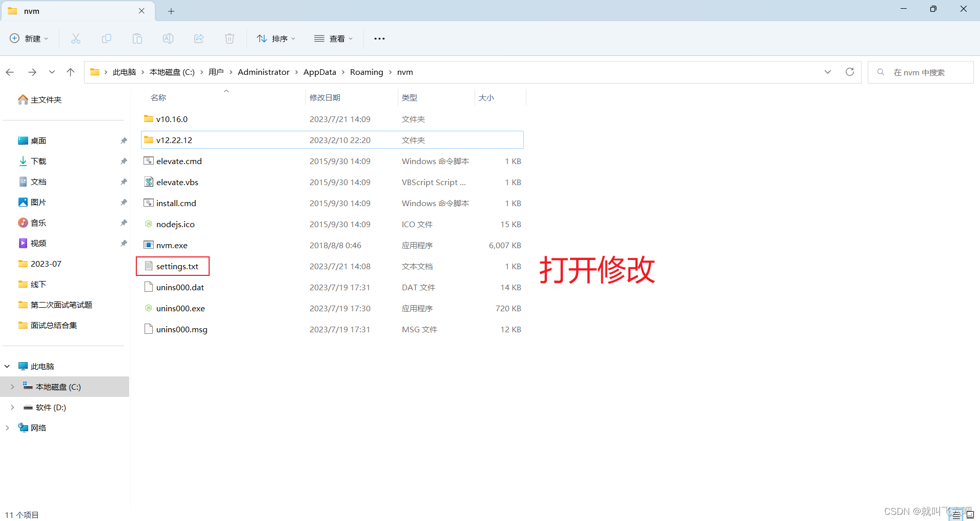Click Administrator in the address breadcrumb
The width and height of the screenshot is (980, 521).
tap(263, 72)
